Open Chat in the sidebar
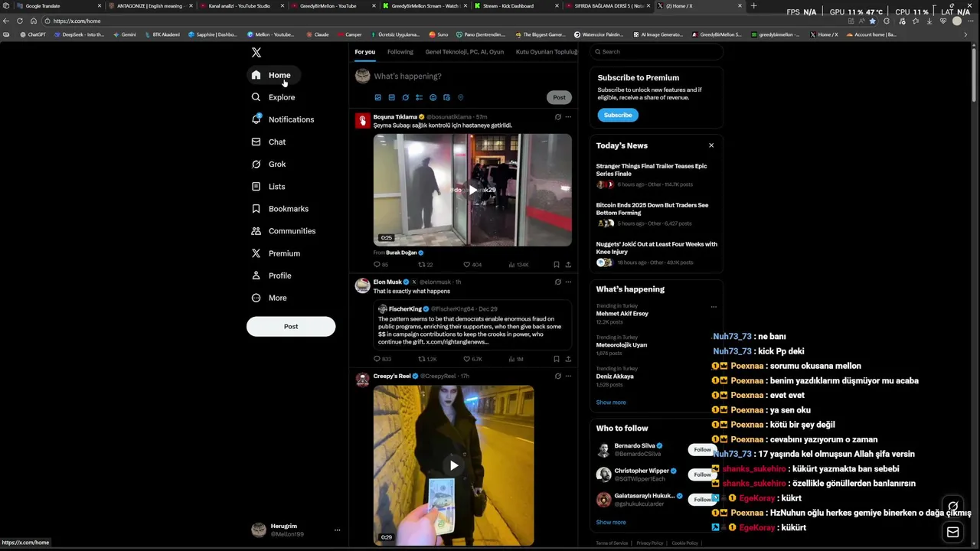This screenshot has height=551, width=980. point(269,142)
